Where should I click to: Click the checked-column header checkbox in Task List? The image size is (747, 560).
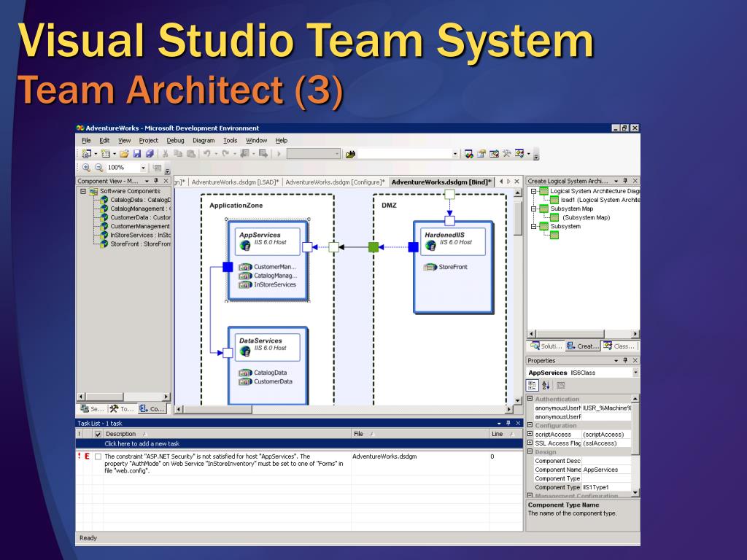(98, 435)
